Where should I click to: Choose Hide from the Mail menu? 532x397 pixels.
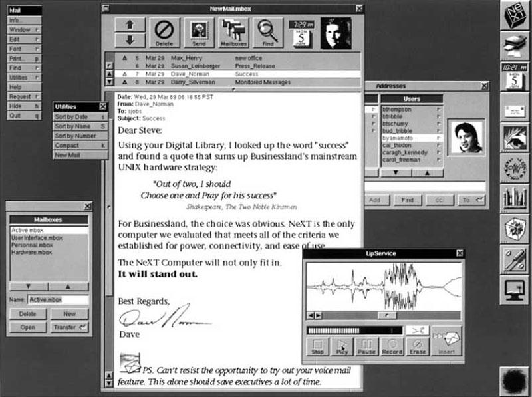click(x=24, y=106)
